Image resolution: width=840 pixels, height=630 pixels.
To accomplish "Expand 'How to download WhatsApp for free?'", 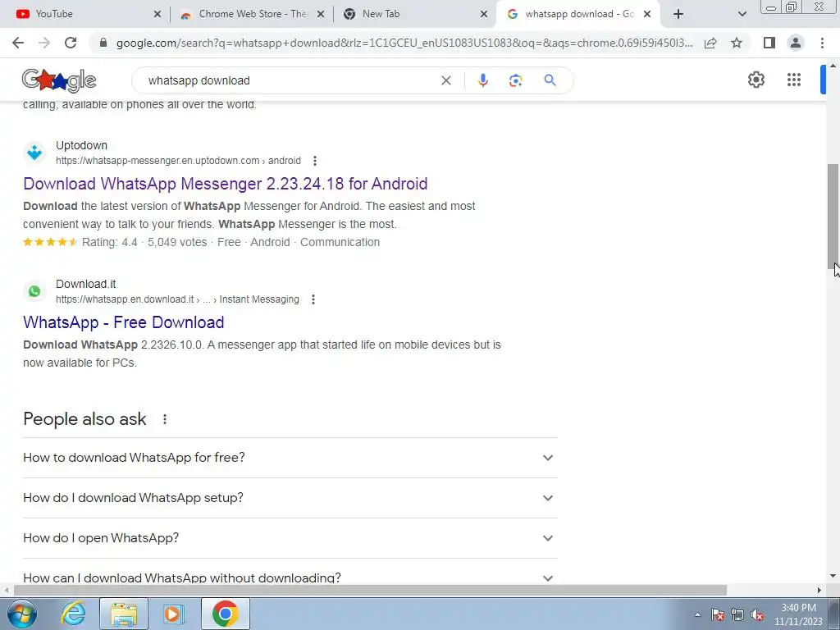I will click(290, 458).
